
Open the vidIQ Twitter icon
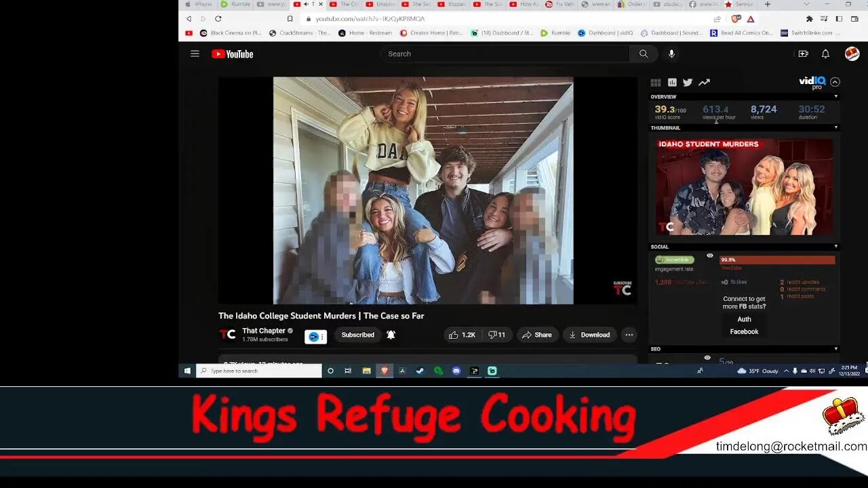688,83
